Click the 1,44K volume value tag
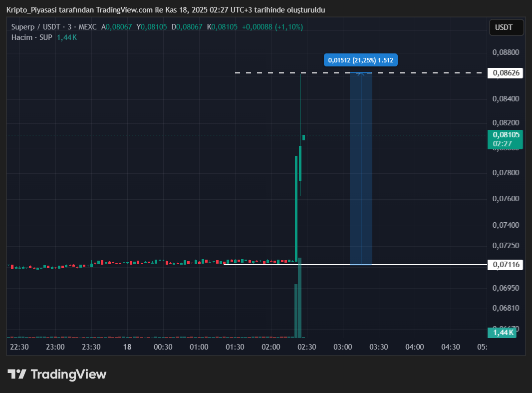532x393 pixels. (x=503, y=333)
